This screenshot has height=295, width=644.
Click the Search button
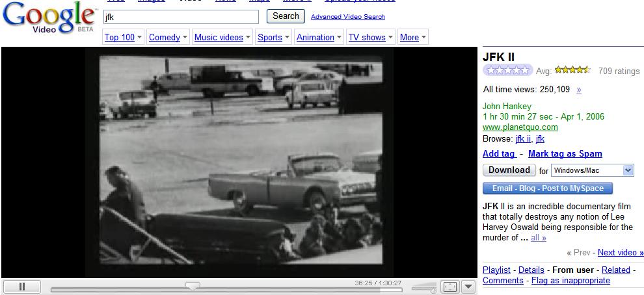[286, 16]
